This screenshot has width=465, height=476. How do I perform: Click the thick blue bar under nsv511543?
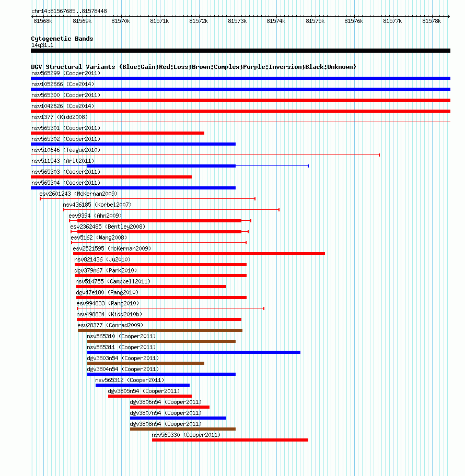pos(161,166)
